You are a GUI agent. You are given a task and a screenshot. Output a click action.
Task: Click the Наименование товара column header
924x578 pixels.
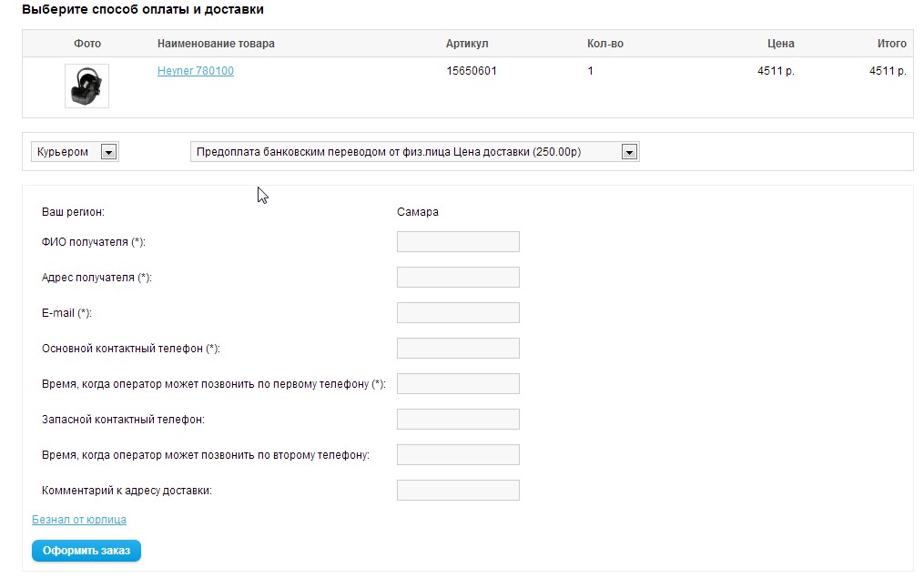216,44
